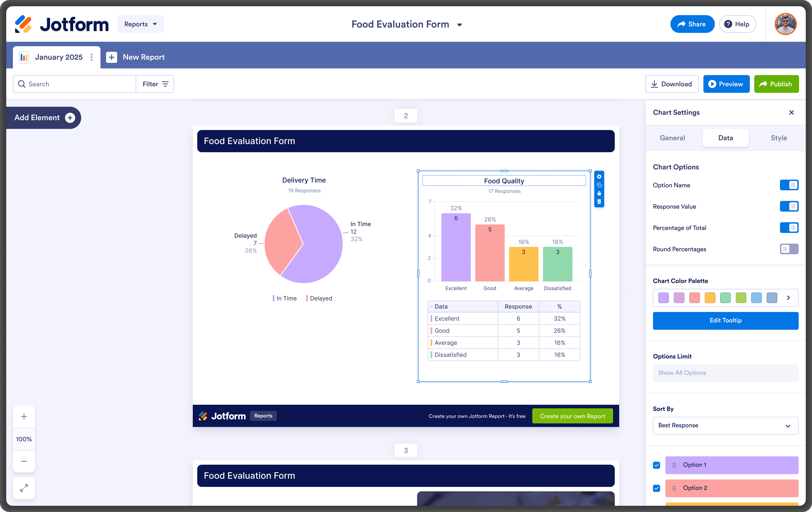Click the duplicate chart icon
The height and width of the screenshot is (512, 812).
pos(599,185)
